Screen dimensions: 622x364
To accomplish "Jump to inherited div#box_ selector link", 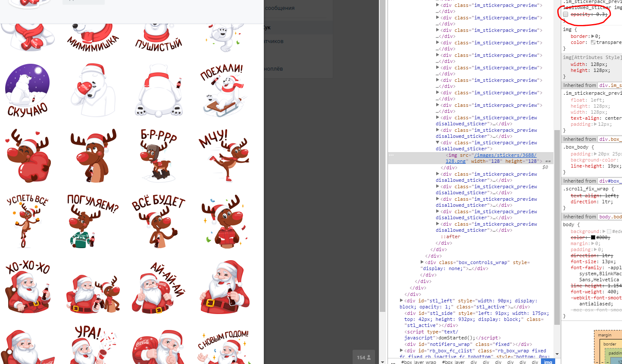I will [610, 181].
